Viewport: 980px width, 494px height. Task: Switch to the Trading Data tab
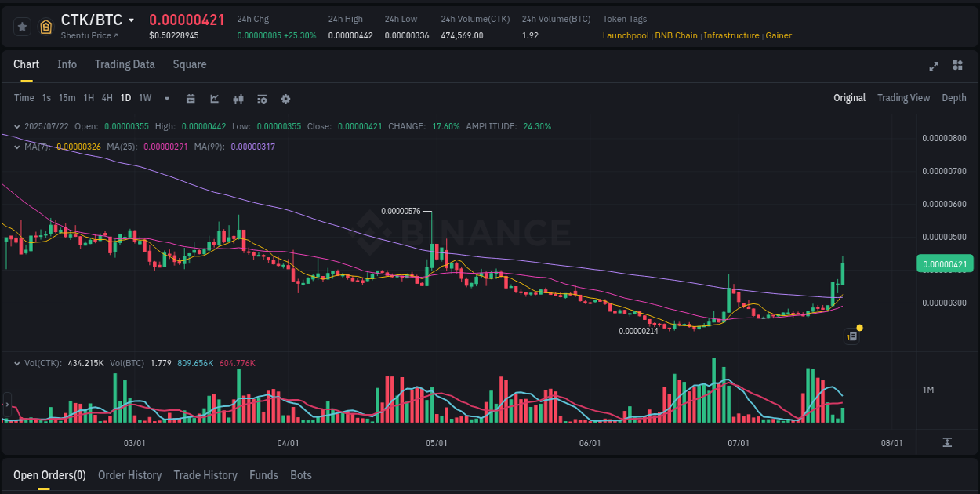click(125, 64)
